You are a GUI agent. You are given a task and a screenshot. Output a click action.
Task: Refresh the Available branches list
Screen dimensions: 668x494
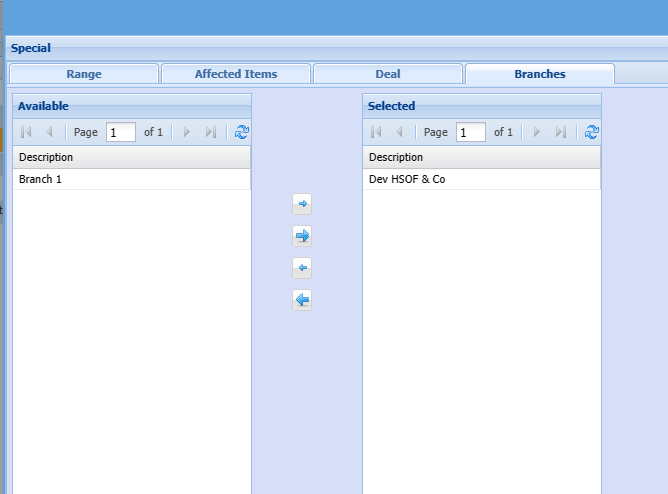(242, 132)
